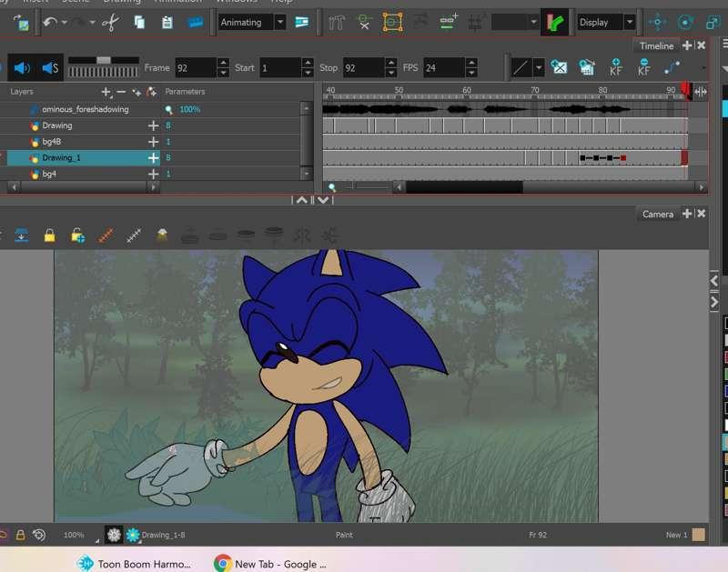Image resolution: width=728 pixels, height=572 pixels.
Task: Expand view down chevron between panels
Action: pyautogui.click(x=323, y=200)
